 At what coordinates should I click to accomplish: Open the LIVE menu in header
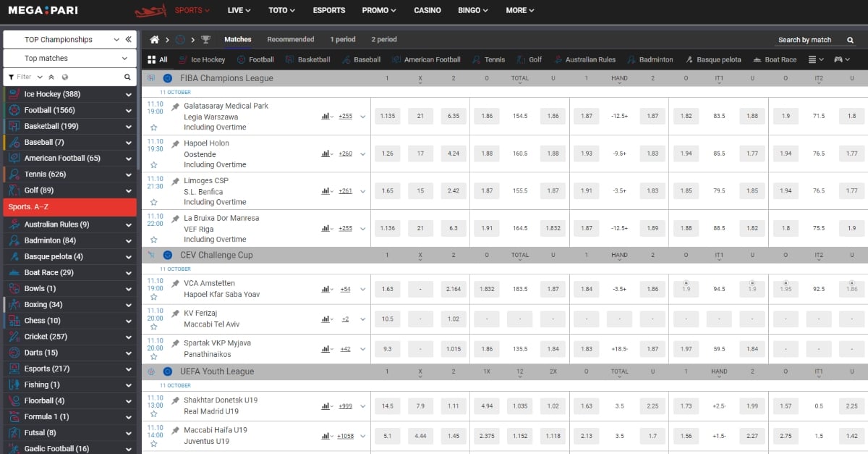coord(239,11)
